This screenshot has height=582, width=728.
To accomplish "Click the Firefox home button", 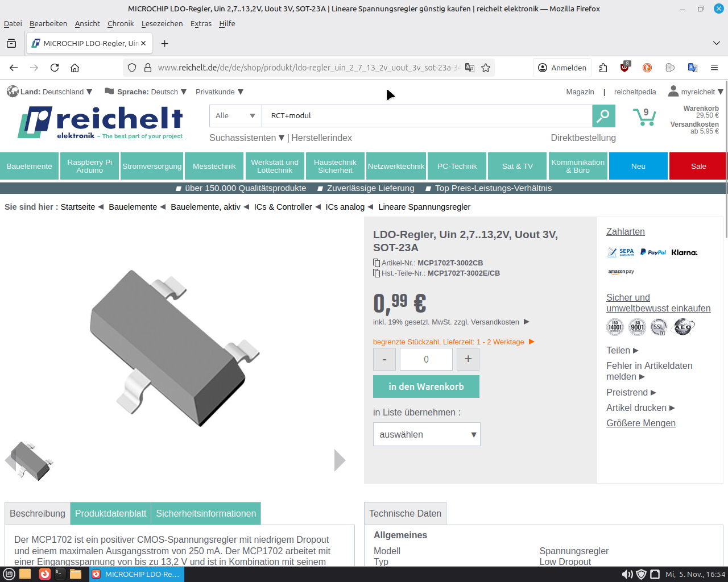I will [75, 68].
